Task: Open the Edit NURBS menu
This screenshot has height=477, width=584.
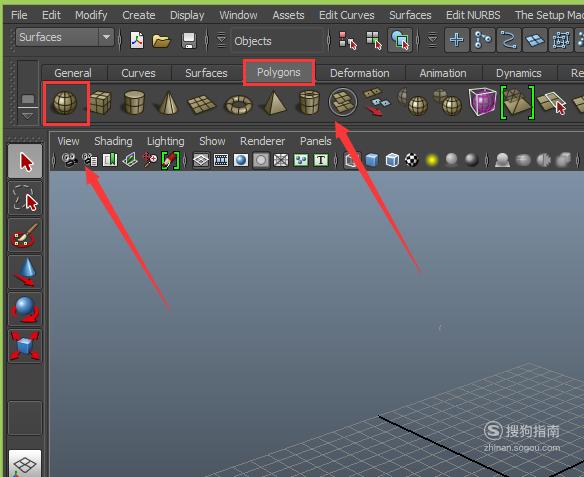Action: [x=473, y=15]
